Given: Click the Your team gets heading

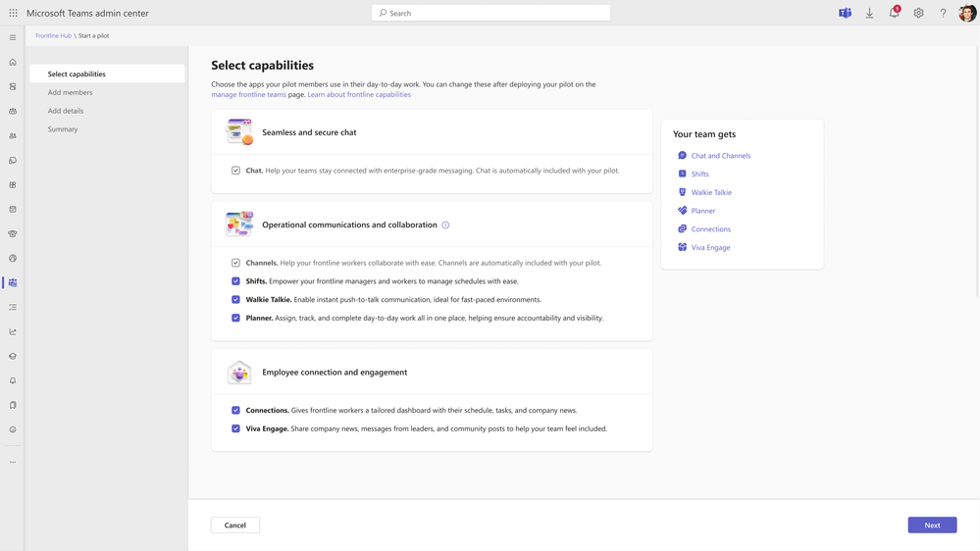Looking at the screenshot, I should pyautogui.click(x=704, y=134).
